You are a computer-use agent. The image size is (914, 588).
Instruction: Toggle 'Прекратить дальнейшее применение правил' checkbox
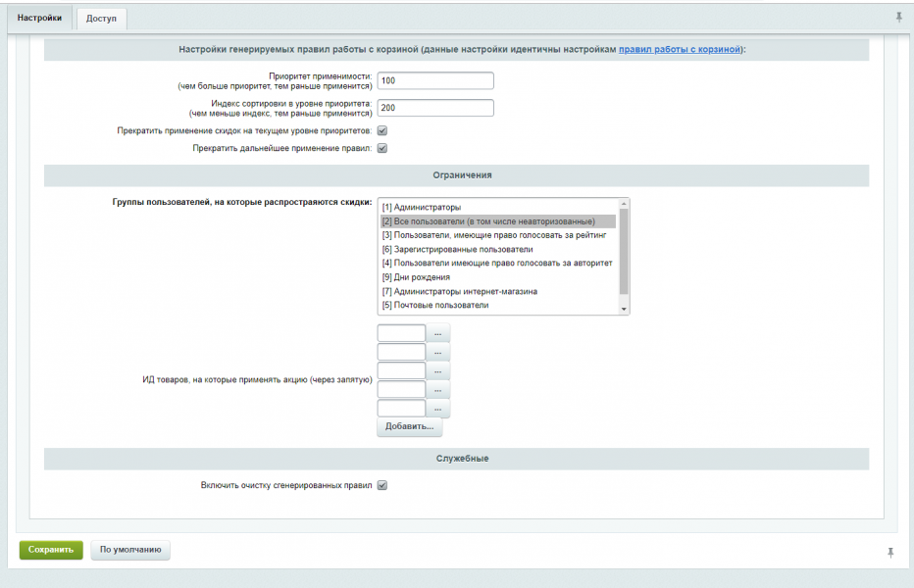coord(382,149)
